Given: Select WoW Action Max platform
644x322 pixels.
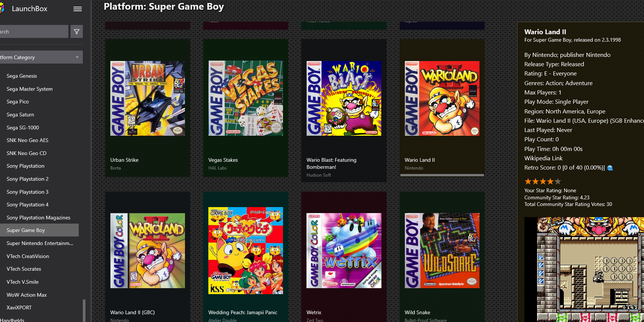Looking at the screenshot, I should coord(27,295).
